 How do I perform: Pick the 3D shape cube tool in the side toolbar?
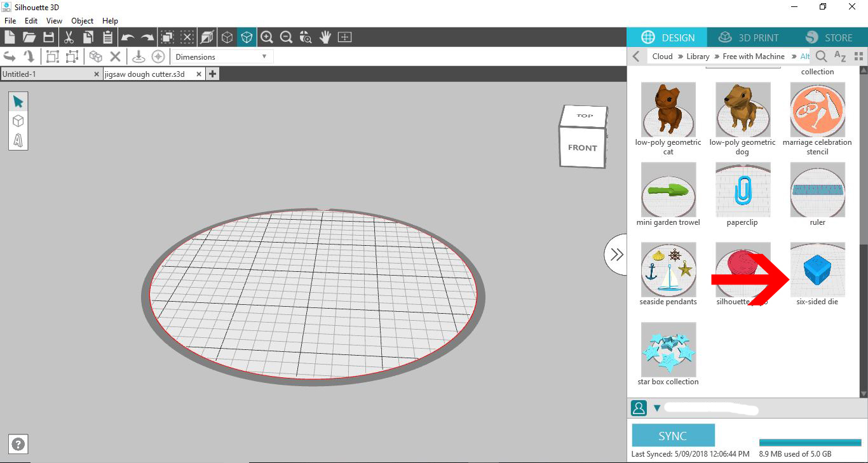pyautogui.click(x=18, y=121)
